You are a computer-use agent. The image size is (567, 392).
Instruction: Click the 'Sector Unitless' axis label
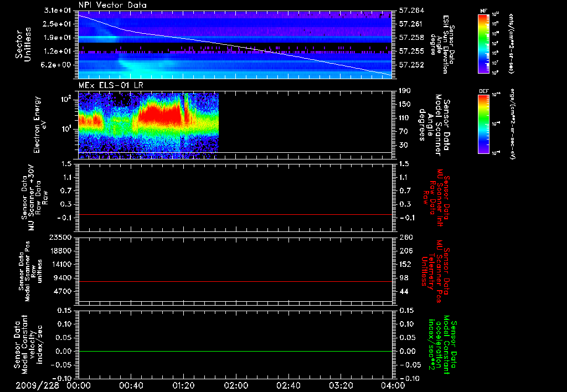(x=23, y=44)
